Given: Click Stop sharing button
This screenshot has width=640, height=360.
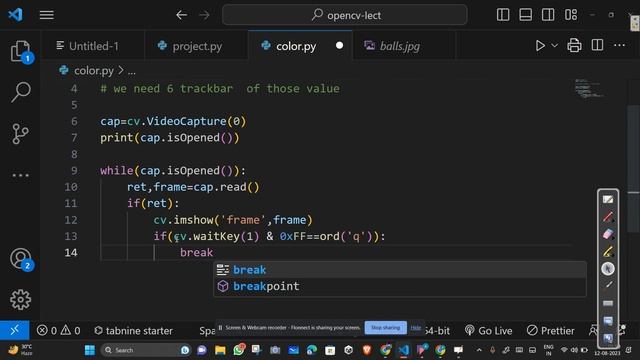Looking at the screenshot, I should tap(386, 327).
